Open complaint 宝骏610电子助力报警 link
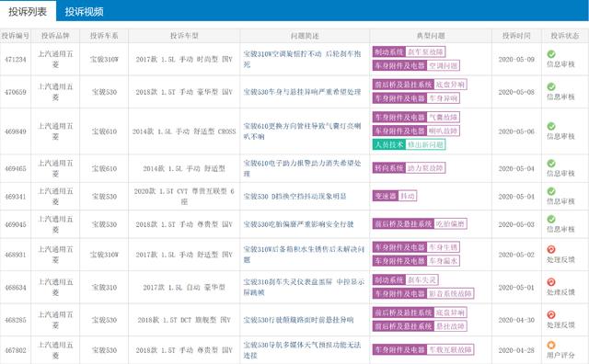The width and height of the screenshot is (589, 364). (302, 168)
